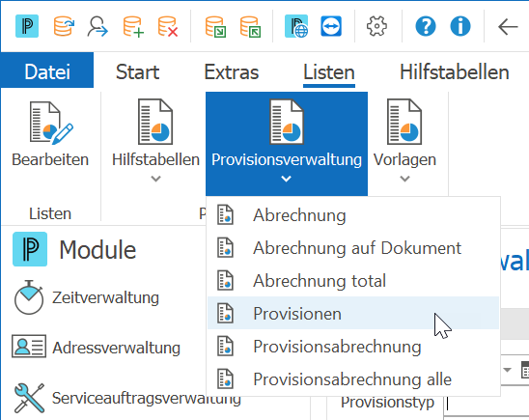Viewport: 529px width, 420px height.
Task: Select the Listen ribbon tab
Action: pyautogui.click(x=329, y=72)
